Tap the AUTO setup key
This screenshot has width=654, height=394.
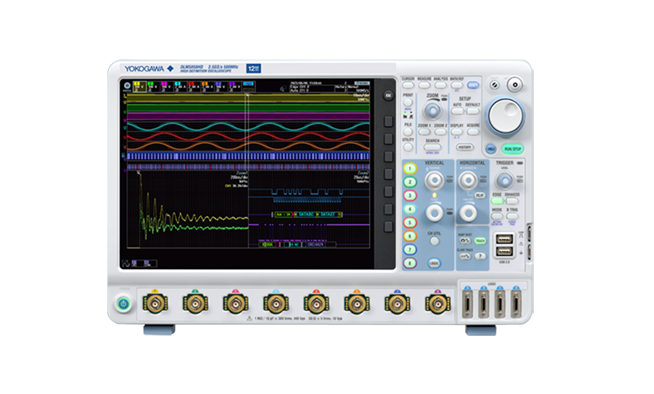pos(457,111)
